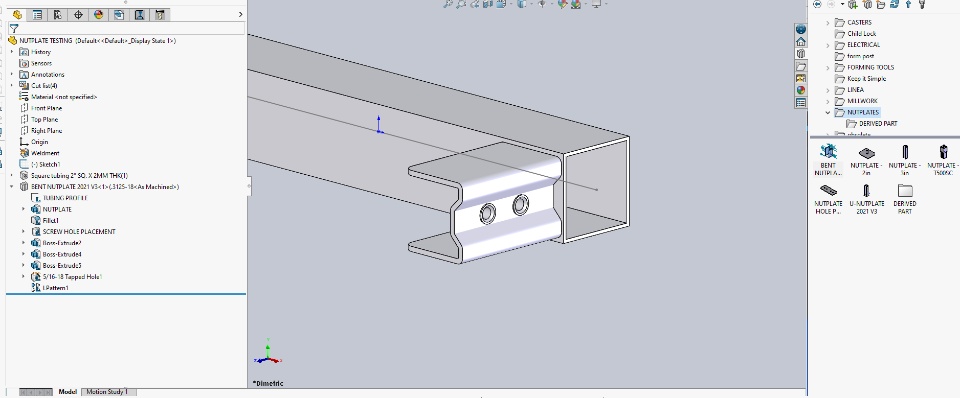Select Boss-Extrude4 feature
Image resolution: width=960 pixels, height=398 pixels.
(56, 254)
